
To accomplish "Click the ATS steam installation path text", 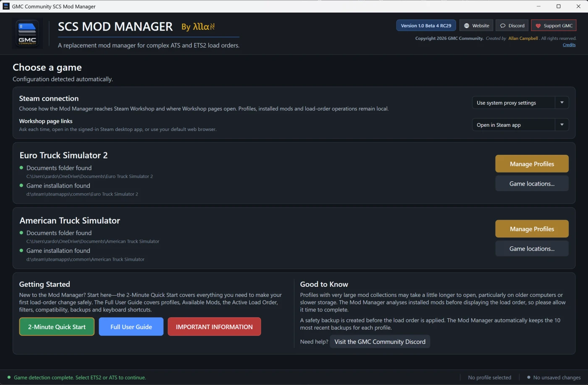I will click(85, 259).
